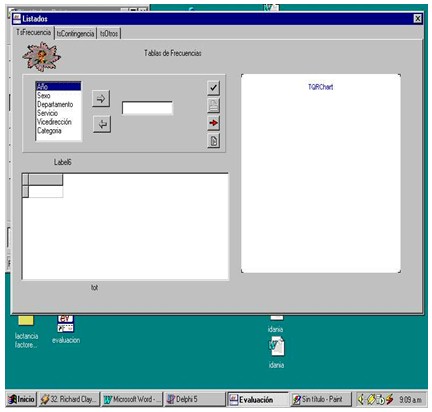Click the document page icon button

[x=213, y=141]
